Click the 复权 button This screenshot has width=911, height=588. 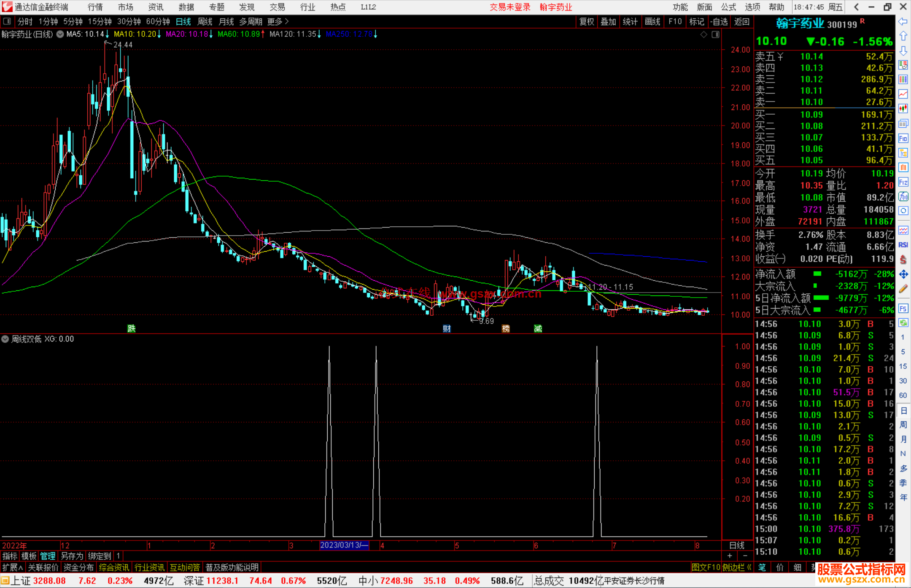(x=586, y=21)
